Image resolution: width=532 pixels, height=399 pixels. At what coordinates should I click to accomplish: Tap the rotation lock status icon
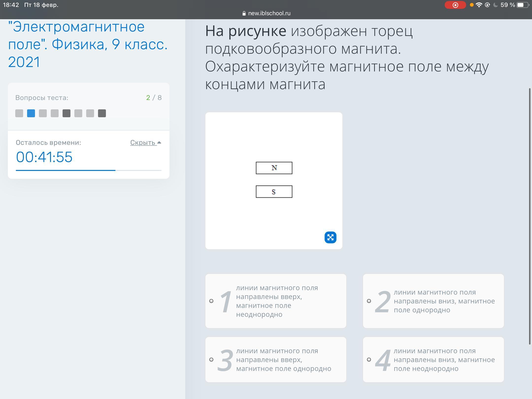click(487, 5)
